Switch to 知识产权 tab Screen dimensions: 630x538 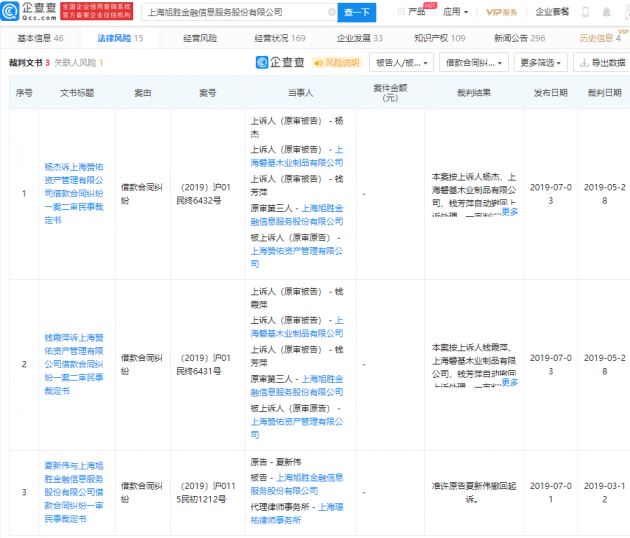pos(440,38)
